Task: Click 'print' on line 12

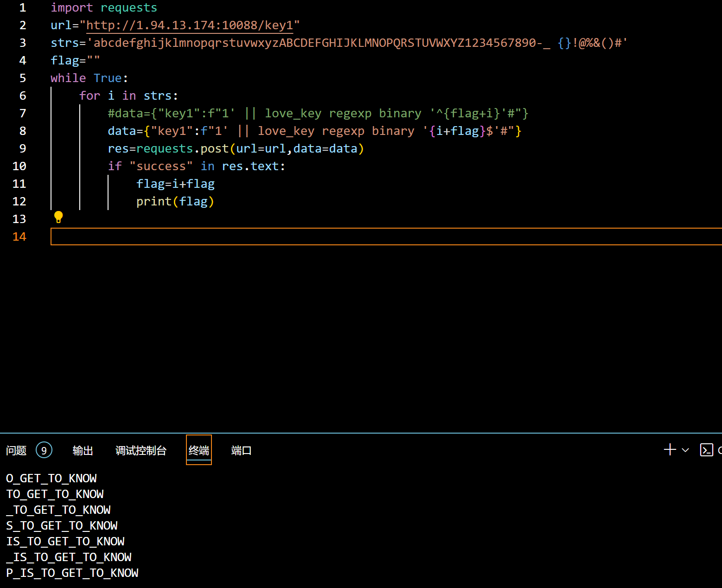Action: click(x=154, y=201)
